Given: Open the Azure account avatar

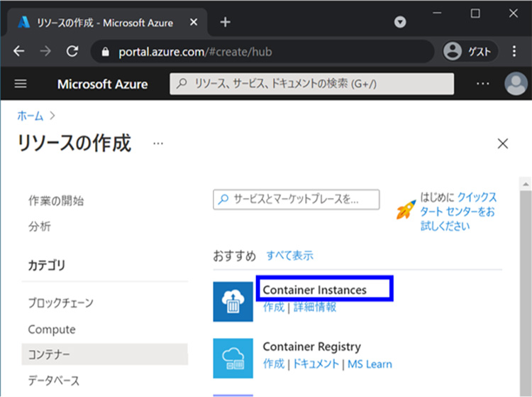Looking at the screenshot, I should coord(516,84).
